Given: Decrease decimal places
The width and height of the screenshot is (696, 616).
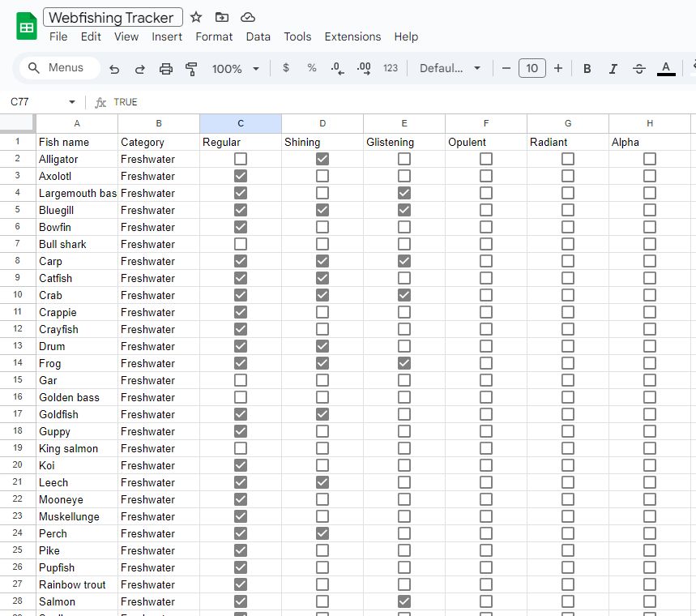Looking at the screenshot, I should [x=337, y=68].
